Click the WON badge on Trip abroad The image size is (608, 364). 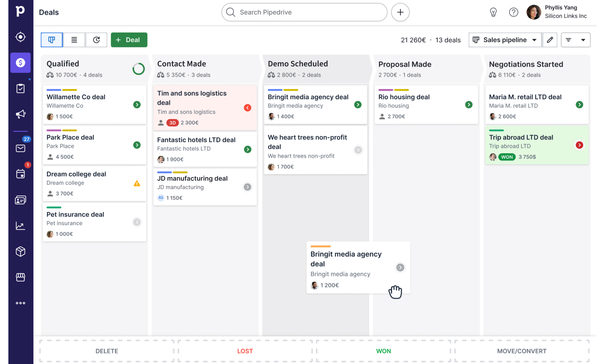(507, 157)
